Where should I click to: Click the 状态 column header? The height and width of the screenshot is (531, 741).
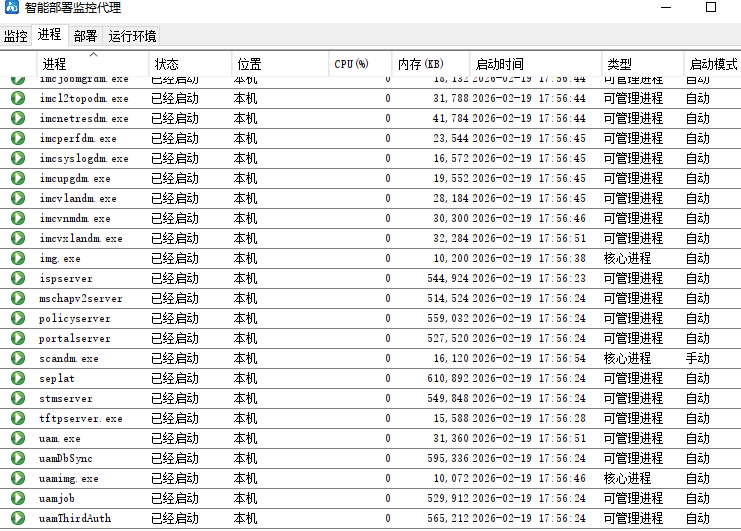tap(167, 64)
